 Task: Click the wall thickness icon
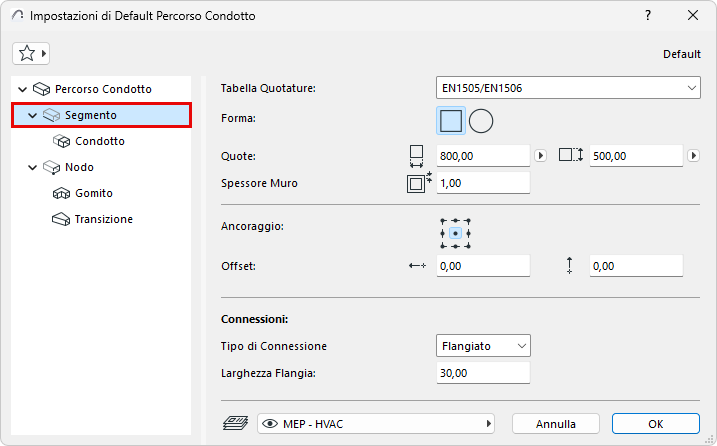pos(419,183)
